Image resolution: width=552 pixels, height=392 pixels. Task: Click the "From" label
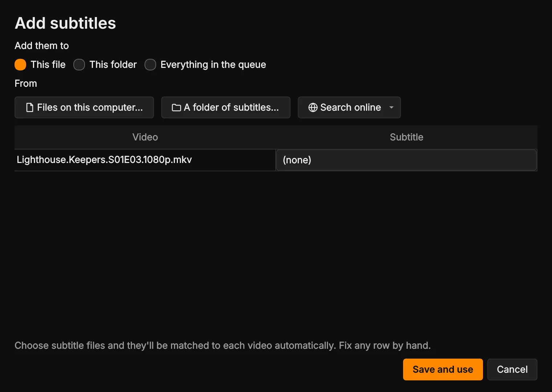point(26,83)
